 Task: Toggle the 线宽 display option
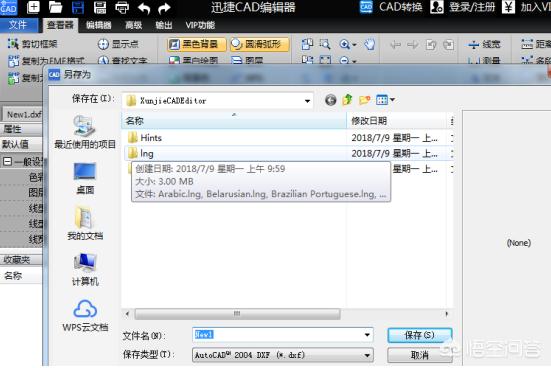[x=484, y=44]
